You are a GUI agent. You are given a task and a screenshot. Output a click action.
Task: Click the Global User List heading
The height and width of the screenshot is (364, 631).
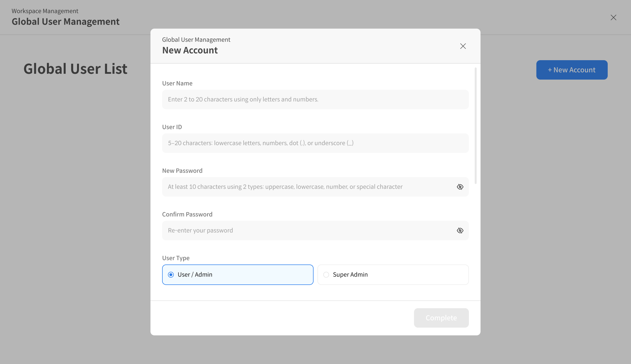(75, 69)
